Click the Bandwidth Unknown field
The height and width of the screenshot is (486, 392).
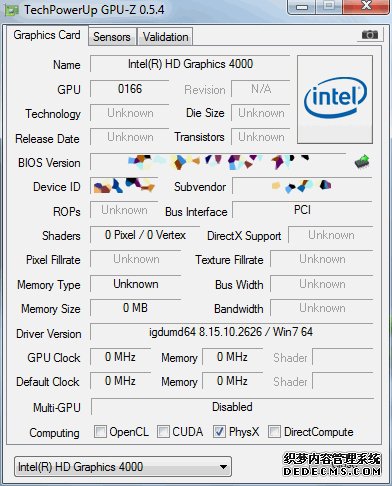tap(322, 308)
